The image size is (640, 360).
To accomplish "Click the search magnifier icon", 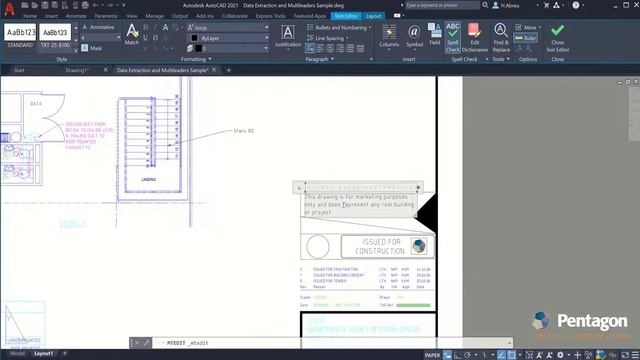I will pos(485,5).
